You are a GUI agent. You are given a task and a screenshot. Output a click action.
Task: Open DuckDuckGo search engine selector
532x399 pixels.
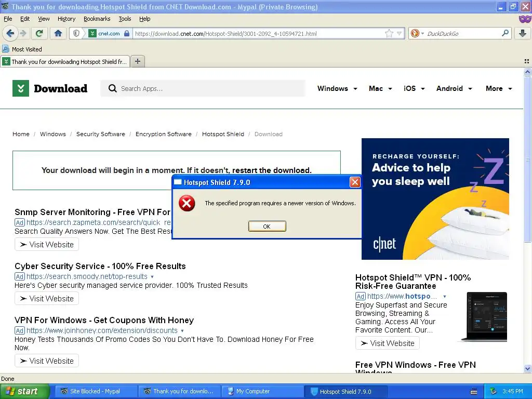417,33
